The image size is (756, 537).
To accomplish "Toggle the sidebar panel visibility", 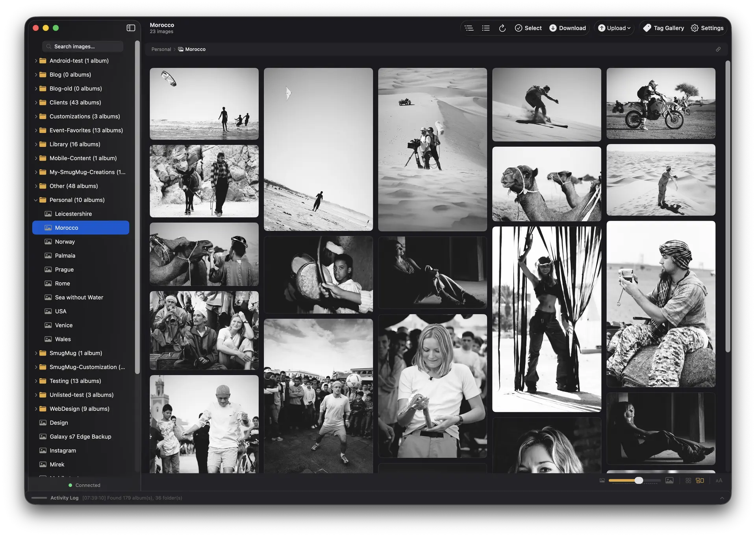I will point(131,28).
